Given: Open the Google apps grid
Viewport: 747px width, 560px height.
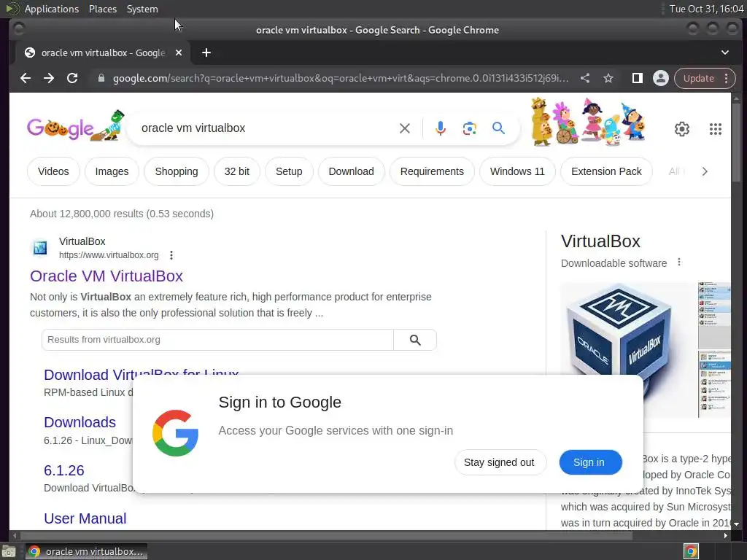Looking at the screenshot, I should pyautogui.click(x=715, y=129).
